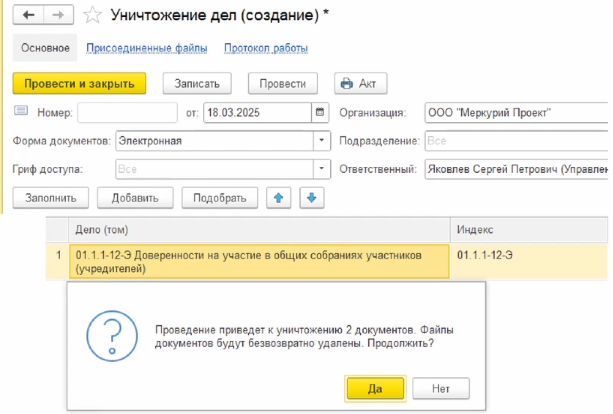
Task: Switch to the Основное tab
Action: (x=45, y=48)
